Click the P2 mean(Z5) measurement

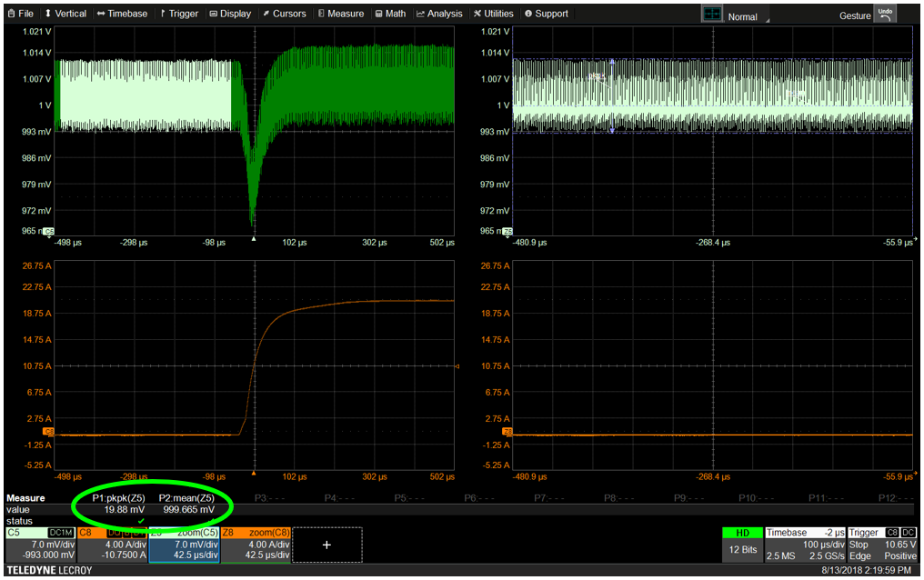click(186, 498)
